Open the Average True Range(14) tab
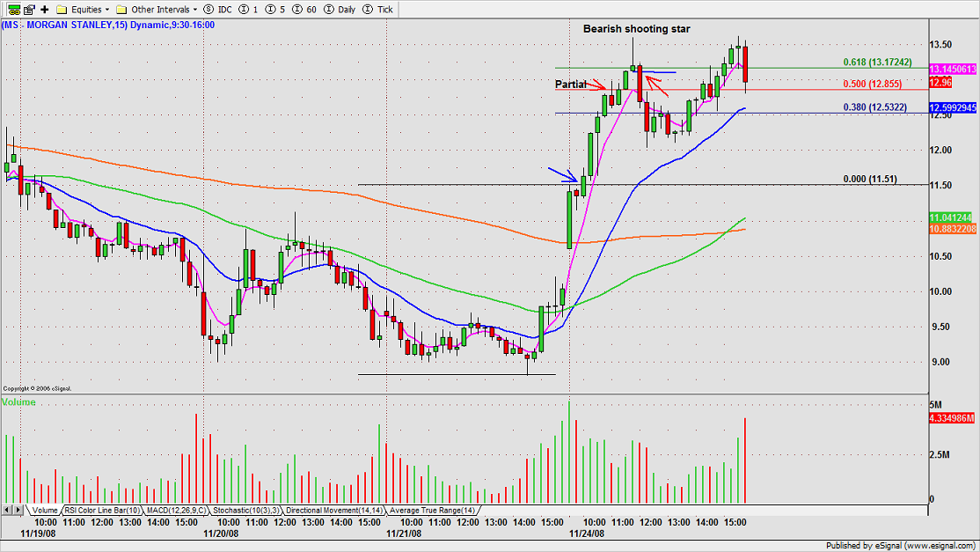The image size is (980, 552). [x=433, y=511]
